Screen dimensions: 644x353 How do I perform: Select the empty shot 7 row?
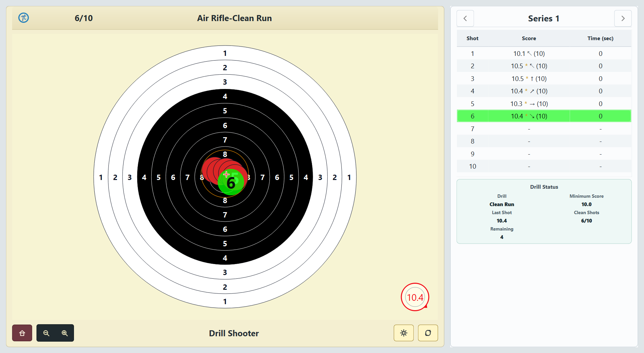(544, 129)
